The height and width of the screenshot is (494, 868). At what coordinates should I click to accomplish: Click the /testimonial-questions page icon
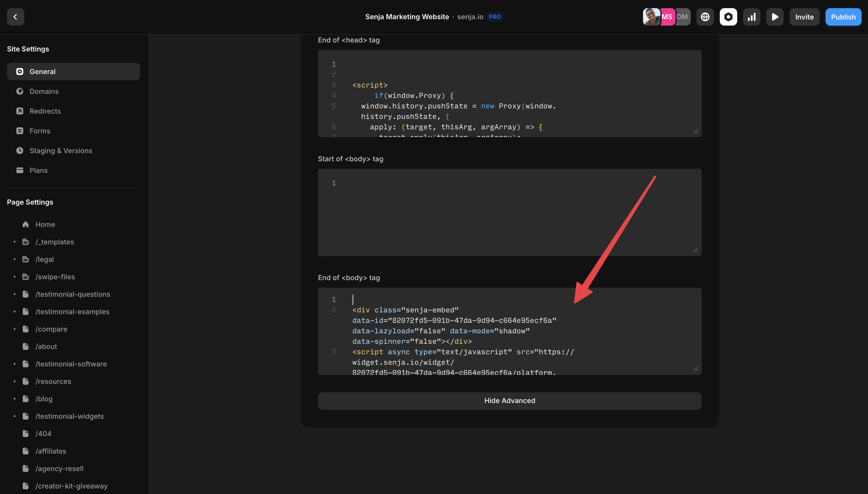26,294
